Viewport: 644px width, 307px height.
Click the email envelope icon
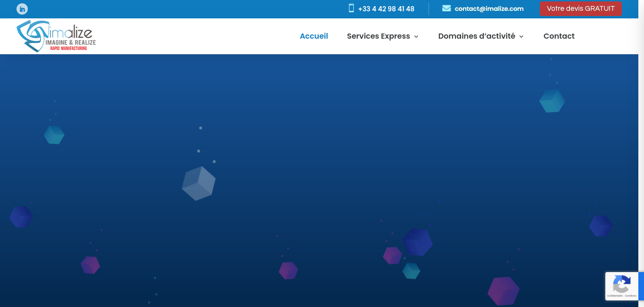click(x=446, y=8)
